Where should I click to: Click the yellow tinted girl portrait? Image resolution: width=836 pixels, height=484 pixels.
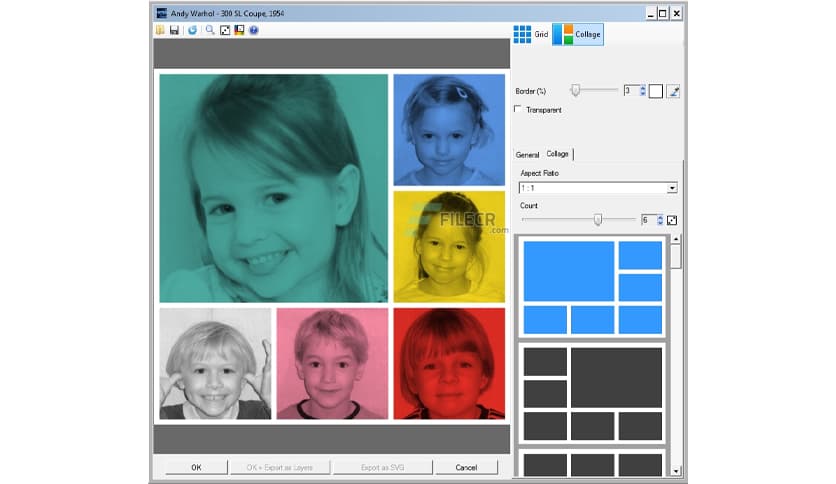point(449,247)
